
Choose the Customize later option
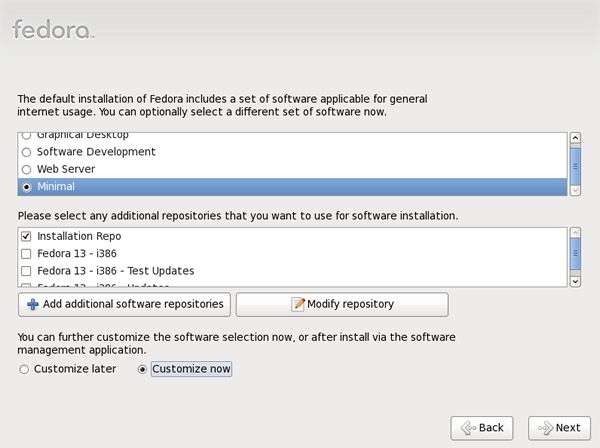pos(24,369)
